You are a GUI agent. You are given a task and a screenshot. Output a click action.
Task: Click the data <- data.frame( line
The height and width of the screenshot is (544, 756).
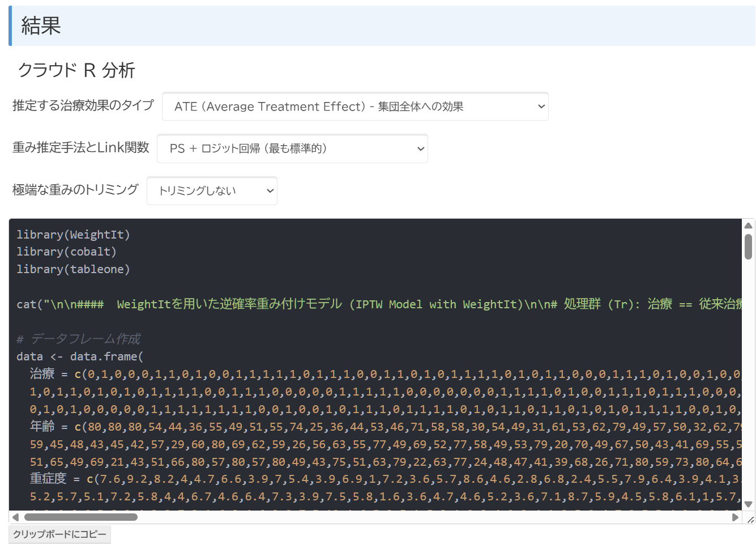click(80, 356)
